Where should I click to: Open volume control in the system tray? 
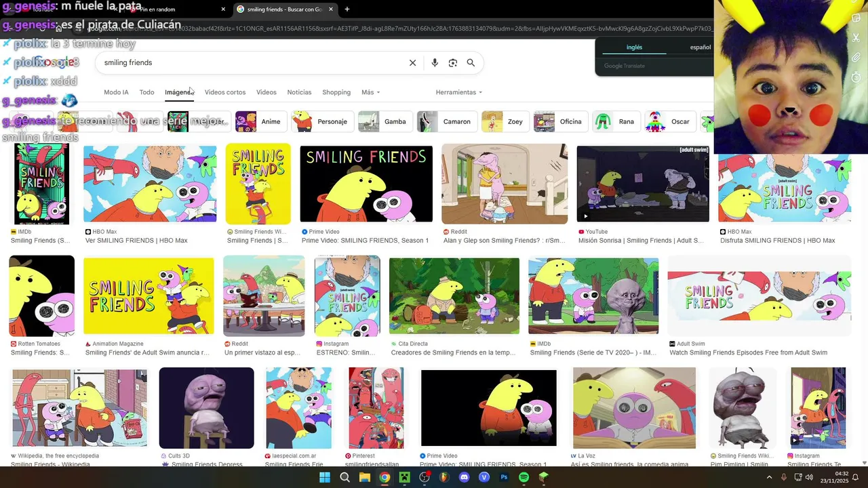click(808, 477)
